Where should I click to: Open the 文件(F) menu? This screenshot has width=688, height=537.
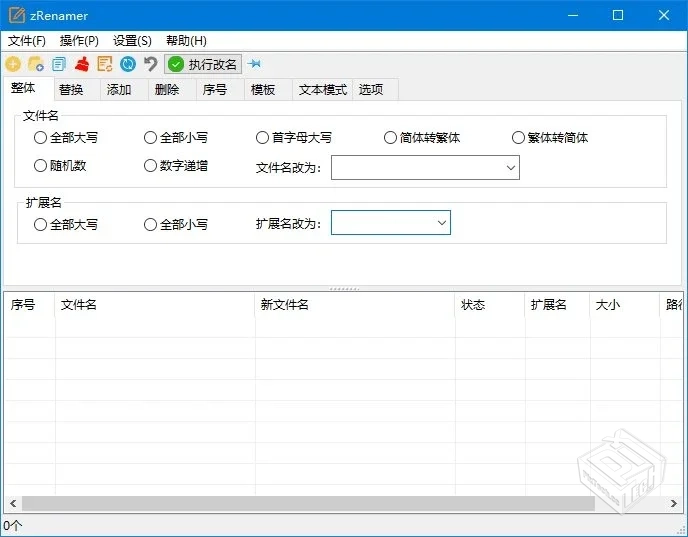pyautogui.click(x=27, y=41)
